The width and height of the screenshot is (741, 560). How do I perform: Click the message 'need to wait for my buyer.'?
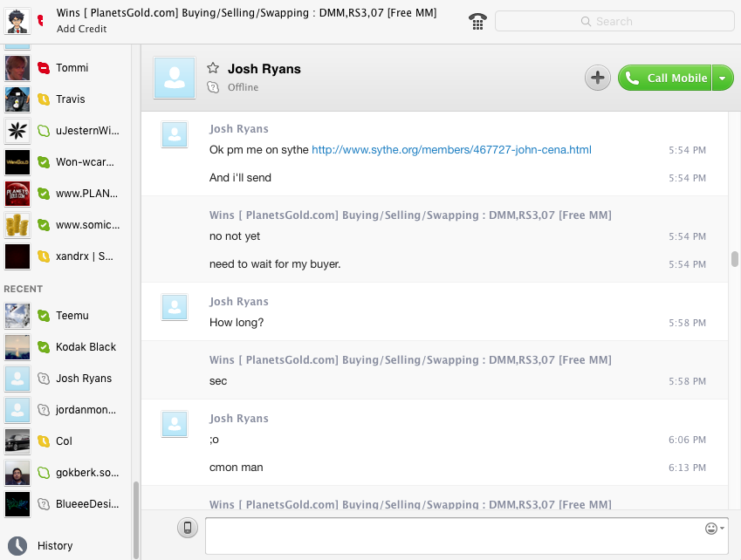click(x=275, y=264)
